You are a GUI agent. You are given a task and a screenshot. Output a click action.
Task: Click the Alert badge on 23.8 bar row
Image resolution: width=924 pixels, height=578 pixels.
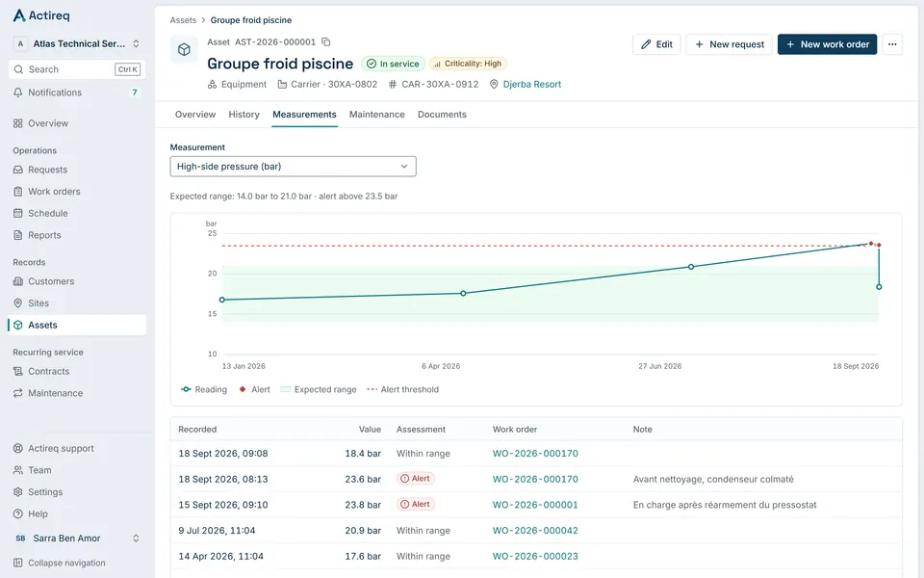click(x=416, y=505)
